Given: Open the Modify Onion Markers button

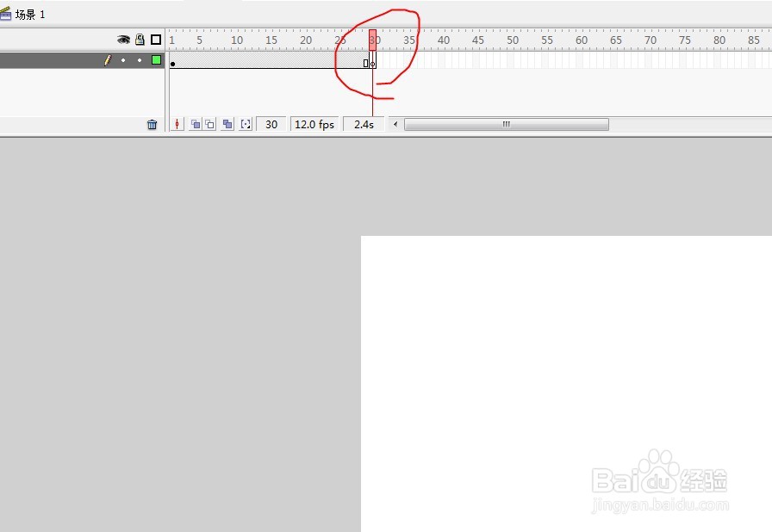Looking at the screenshot, I should 246,125.
